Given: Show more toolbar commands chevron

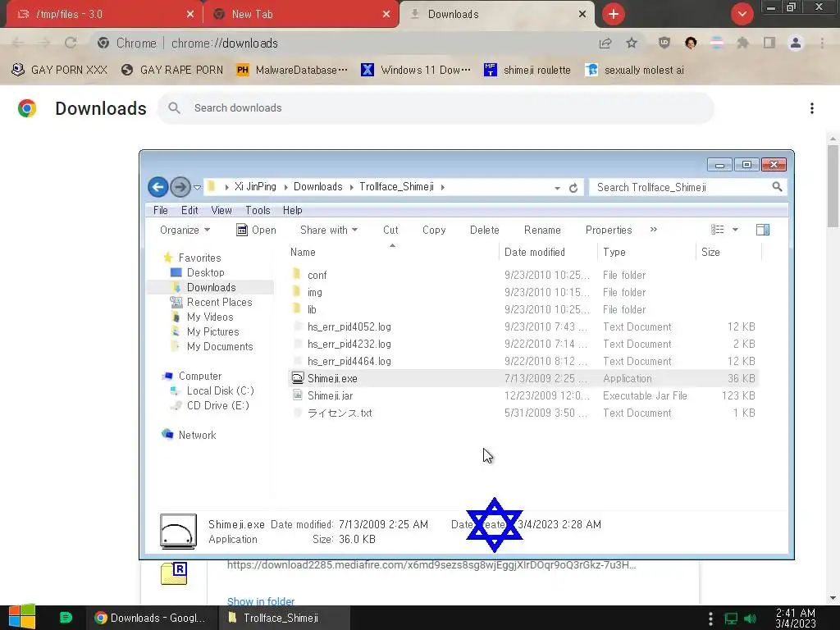Looking at the screenshot, I should [x=654, y=230].
